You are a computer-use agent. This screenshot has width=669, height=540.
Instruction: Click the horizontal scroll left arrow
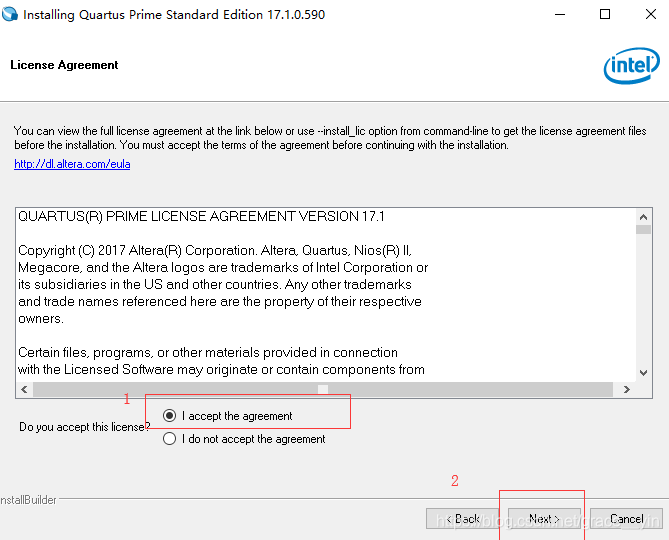coord(24,389)
